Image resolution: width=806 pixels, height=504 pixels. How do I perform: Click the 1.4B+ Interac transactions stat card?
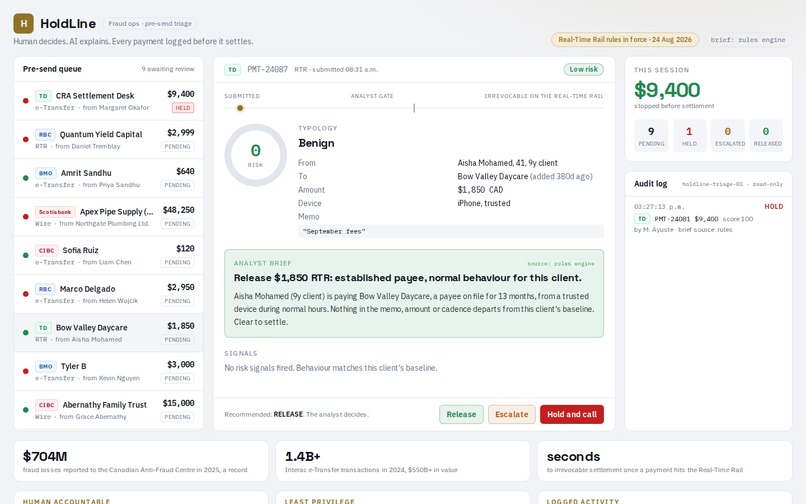click(x=403, y=461)
